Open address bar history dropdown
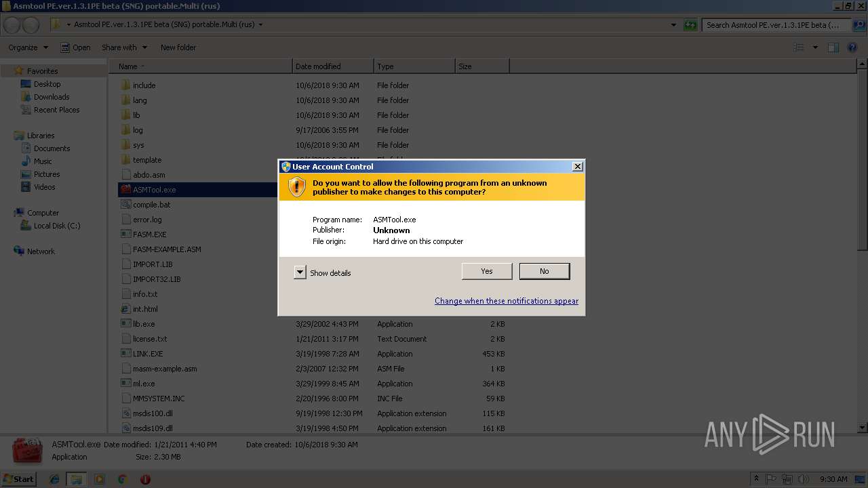Image resolution: width=868 pixels, height=488 pixels. pyautogui.click(x=673, y=25)
